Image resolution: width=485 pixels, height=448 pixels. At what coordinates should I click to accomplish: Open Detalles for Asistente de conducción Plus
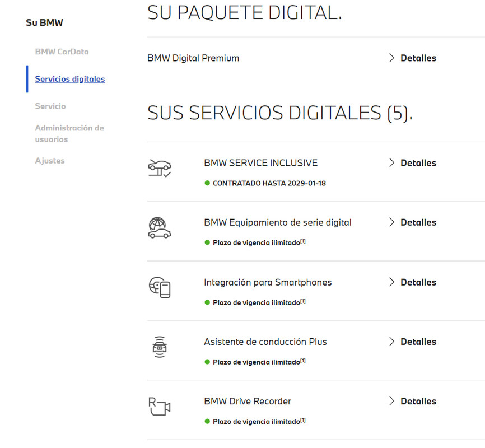tap(418, 342)
